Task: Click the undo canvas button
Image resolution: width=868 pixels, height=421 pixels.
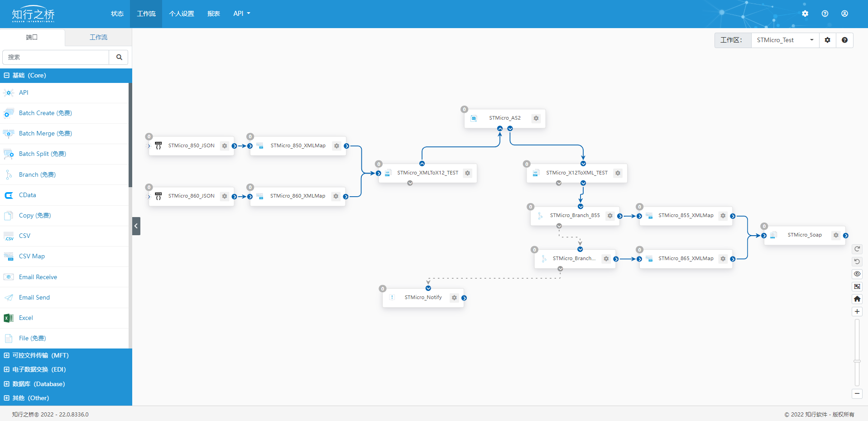Action: coord(857,261)
